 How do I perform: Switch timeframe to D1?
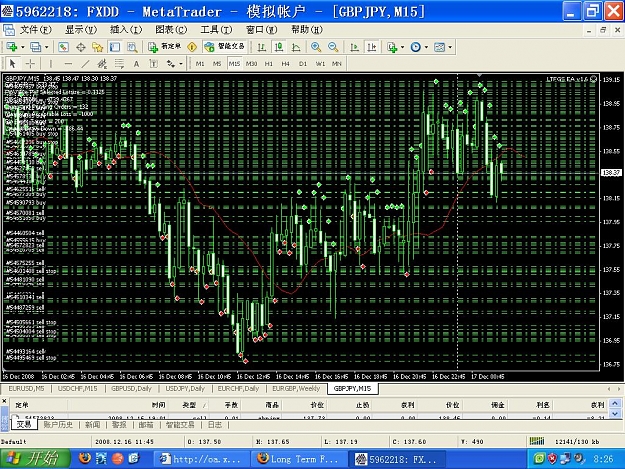point(303,63)
